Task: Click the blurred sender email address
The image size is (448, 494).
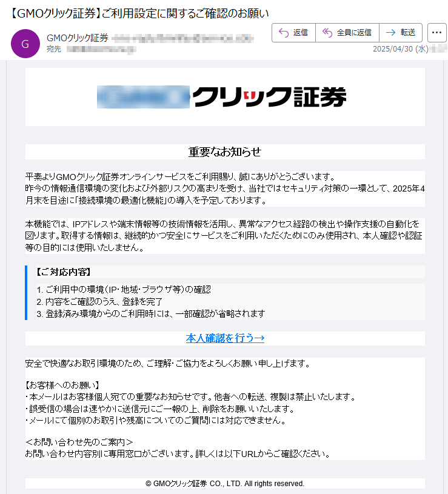Action: 183,38
